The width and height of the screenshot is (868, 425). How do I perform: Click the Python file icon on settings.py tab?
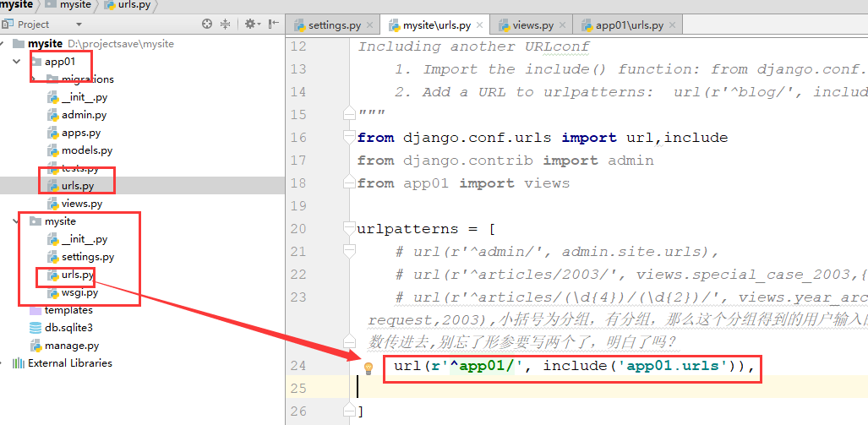click(x=301, y=25)
